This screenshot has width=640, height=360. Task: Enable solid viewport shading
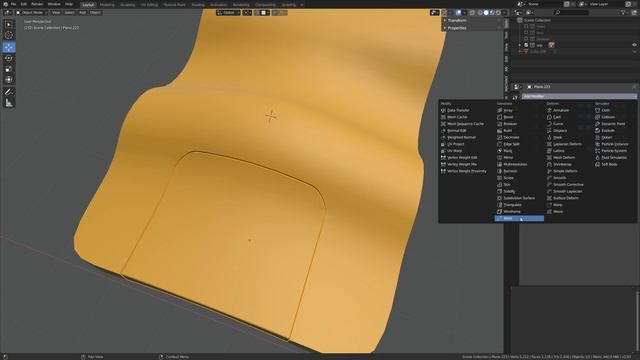(486, 13)
